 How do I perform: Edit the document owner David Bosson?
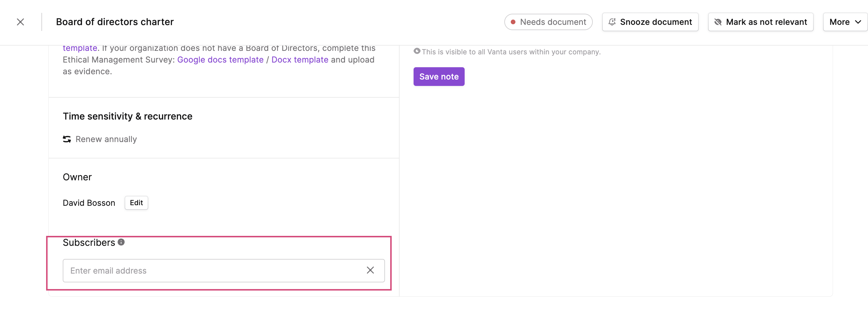click(136, 203)
